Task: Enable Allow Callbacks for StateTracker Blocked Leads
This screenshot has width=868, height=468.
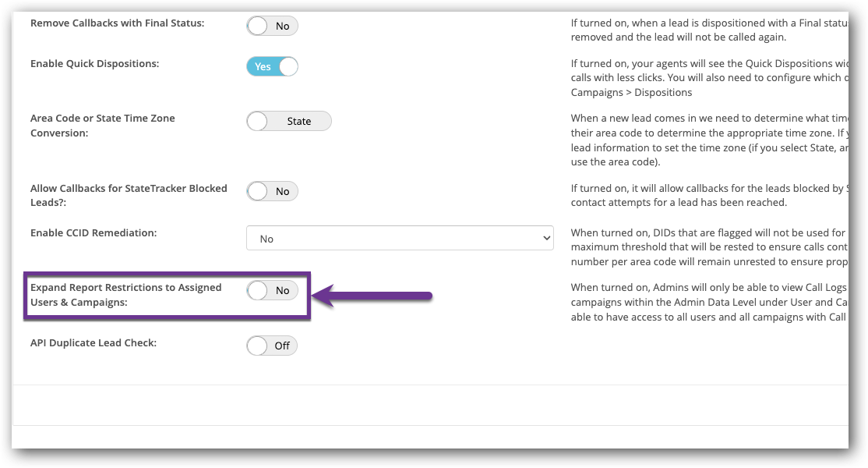Action: tap(272, 191)
